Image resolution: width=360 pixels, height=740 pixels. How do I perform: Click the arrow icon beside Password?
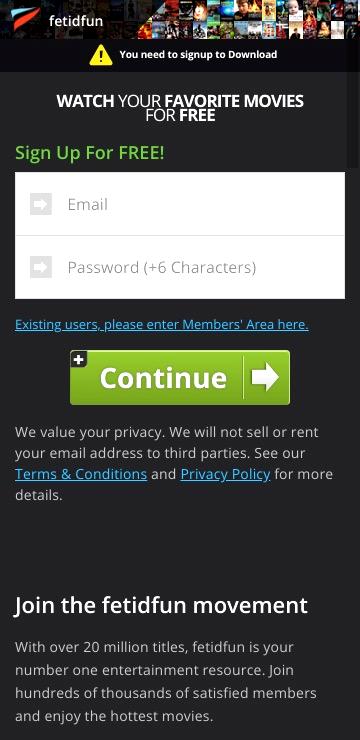coord(41,267)
